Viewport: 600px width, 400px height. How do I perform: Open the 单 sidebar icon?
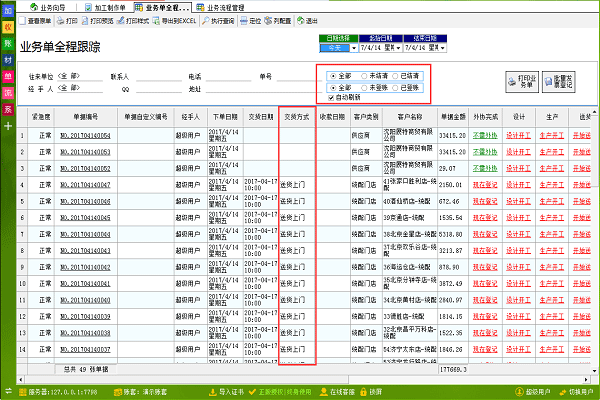[x=8, y=77]
